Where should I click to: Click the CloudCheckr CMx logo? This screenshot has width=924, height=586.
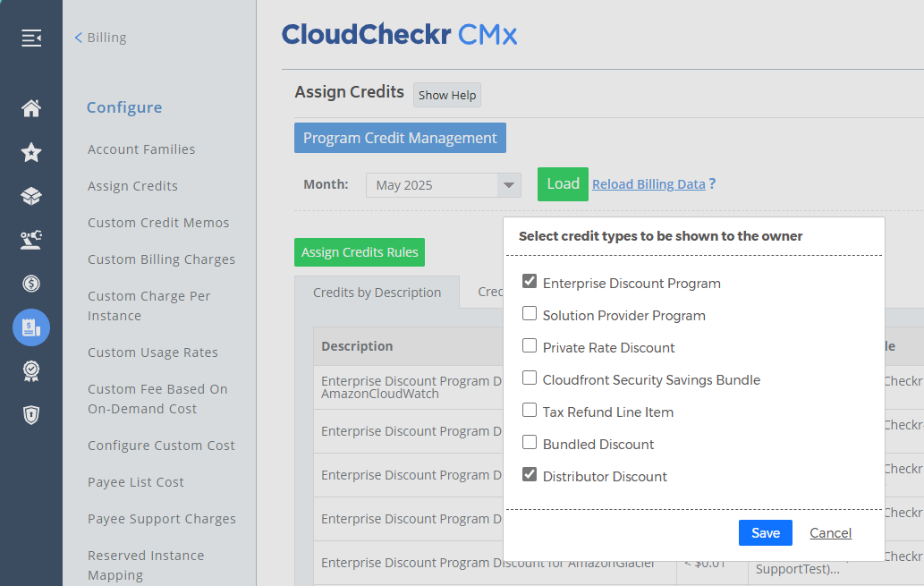point(399,35)
